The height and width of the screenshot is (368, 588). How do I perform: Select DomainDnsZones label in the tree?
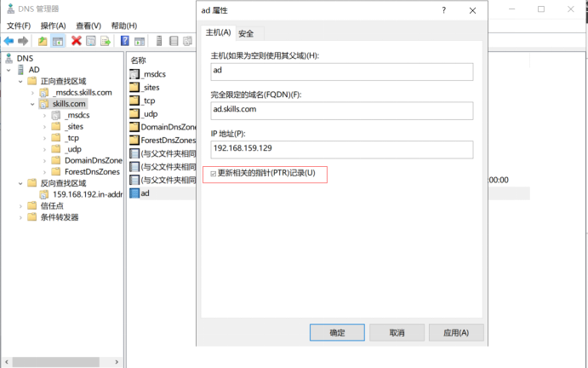click(94, 160)
